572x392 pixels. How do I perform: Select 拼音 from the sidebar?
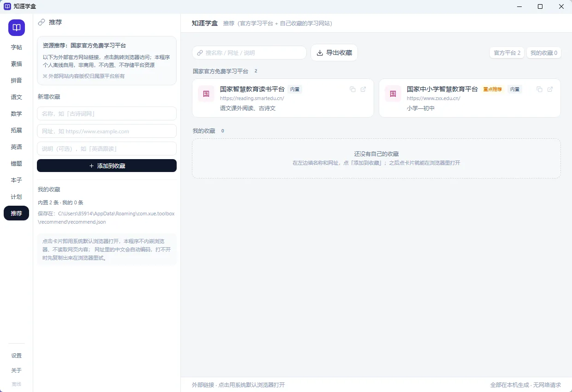coord(17,80)
